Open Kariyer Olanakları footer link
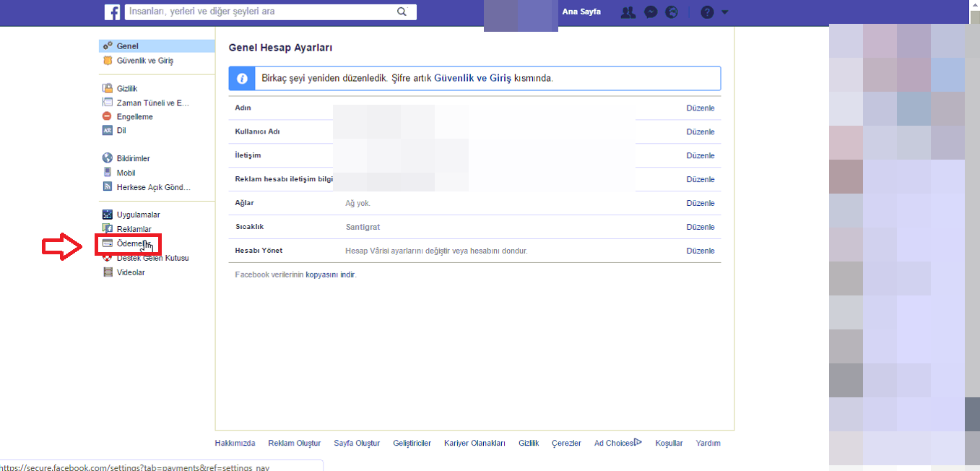The height and width of the screenshot is (471, 980). (x=475, y=443)
